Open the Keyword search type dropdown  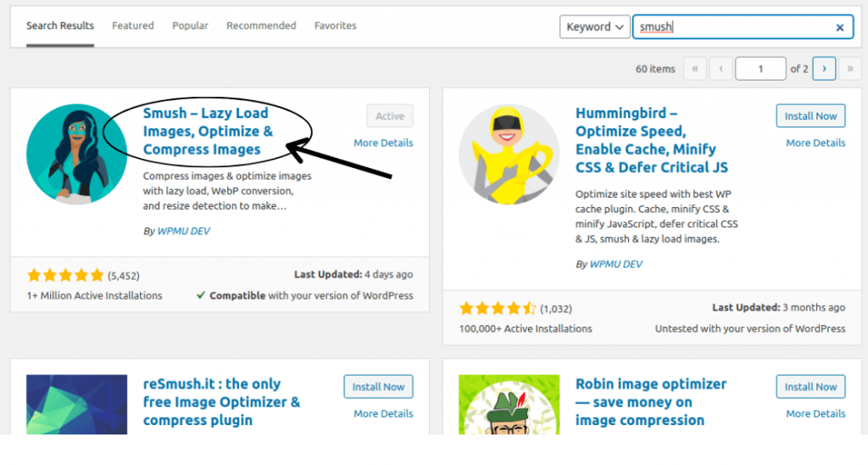click(594, 26)
